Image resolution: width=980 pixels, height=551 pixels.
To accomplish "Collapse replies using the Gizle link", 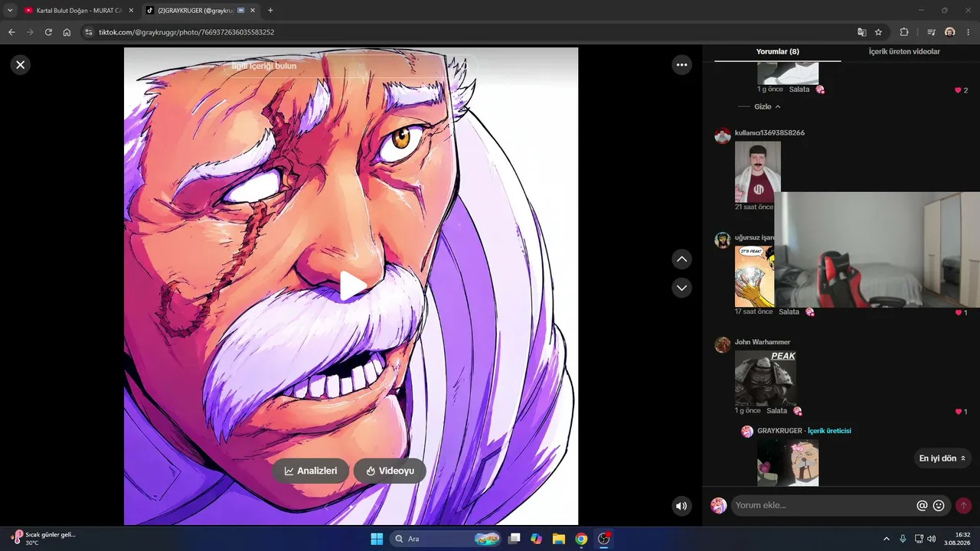I will (767, 106).
